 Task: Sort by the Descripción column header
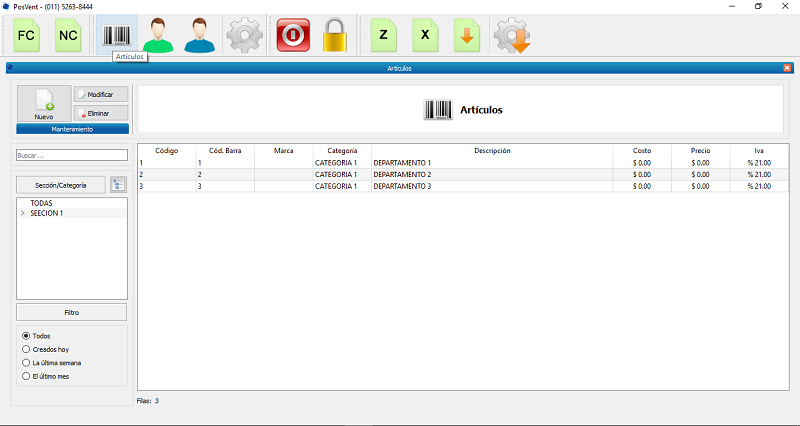click(492, 151)
